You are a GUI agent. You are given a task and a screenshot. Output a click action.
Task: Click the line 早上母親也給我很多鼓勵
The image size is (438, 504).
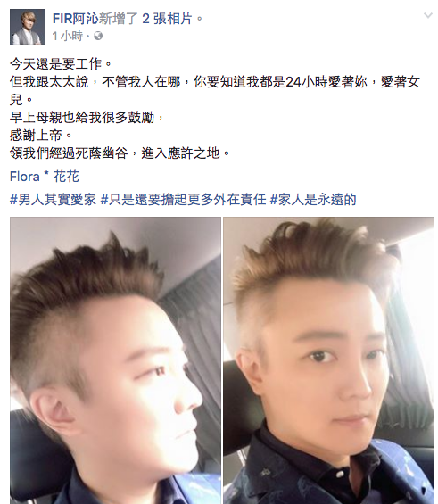[87, 118]
